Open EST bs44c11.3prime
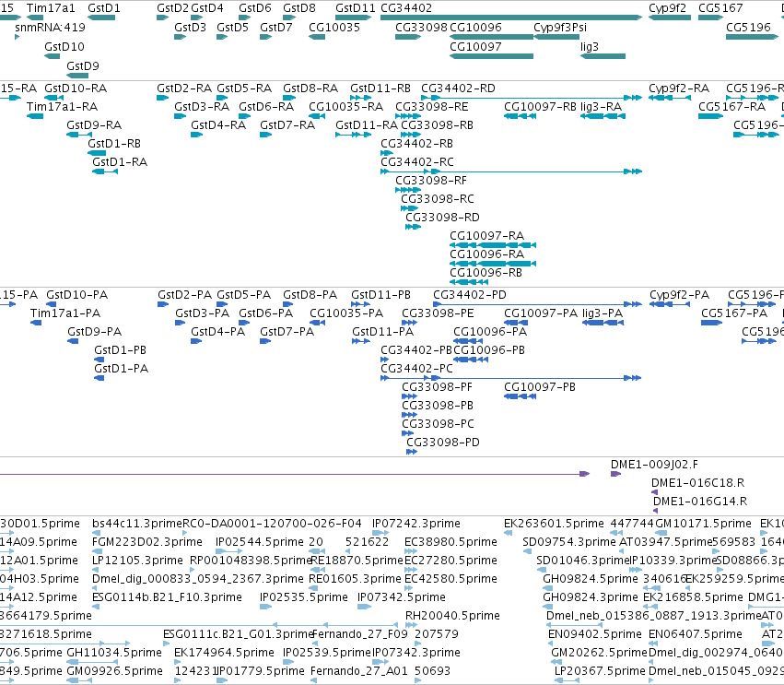 tap(96, 533)
